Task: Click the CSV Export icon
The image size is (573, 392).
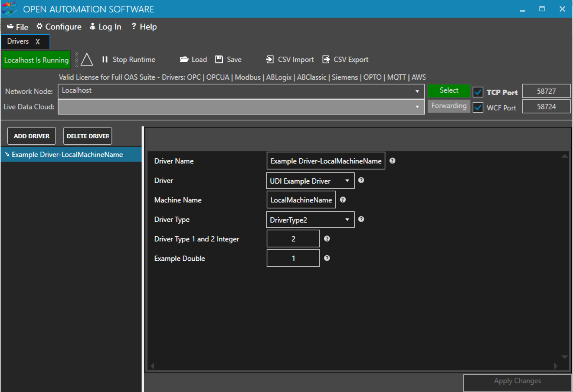Action: point(326,60)
